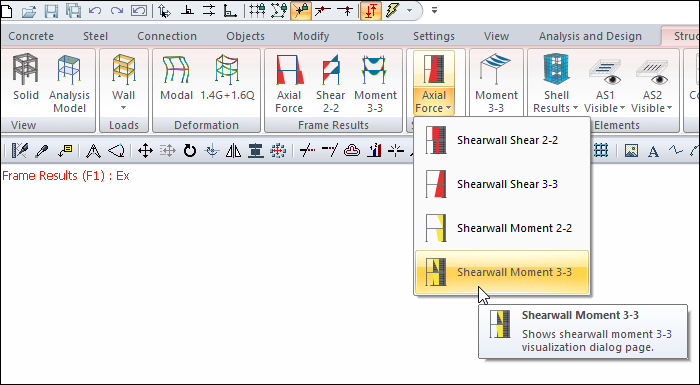Open the Connection ribbon tab
This screenshot has height=385, width=700.
coord(167,36)
